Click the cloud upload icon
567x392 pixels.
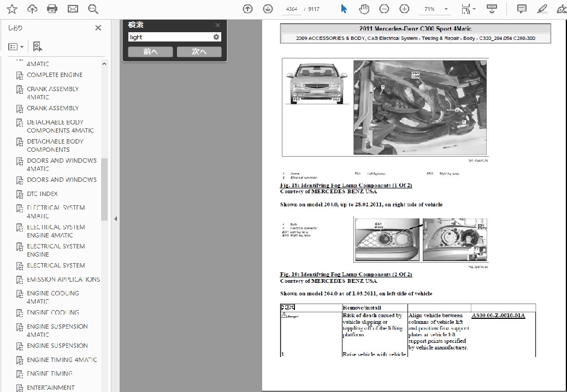pos(32,9)
